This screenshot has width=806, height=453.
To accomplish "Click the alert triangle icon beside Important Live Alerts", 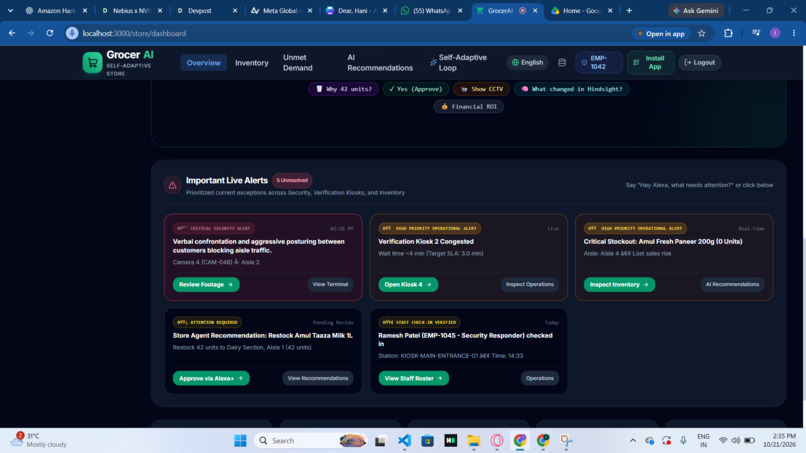I will 173,185.
